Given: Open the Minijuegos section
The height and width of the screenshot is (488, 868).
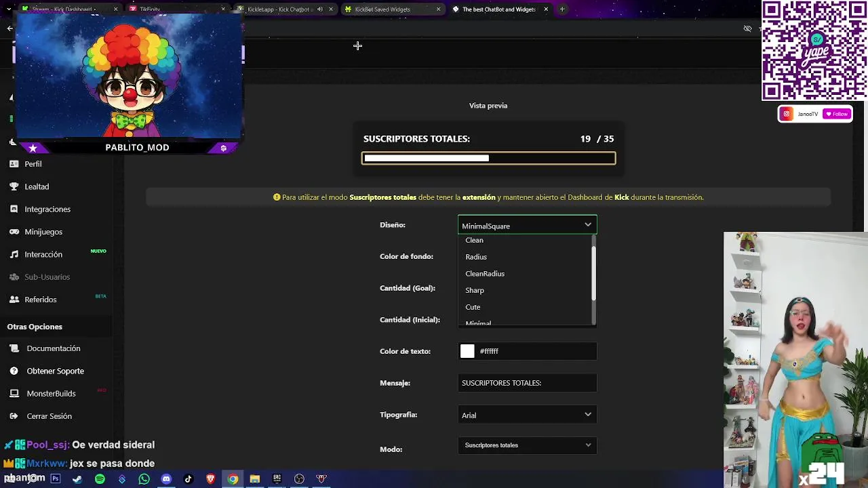Looking at the screenshot, I should pyautogui.click(x=43, y=232).
